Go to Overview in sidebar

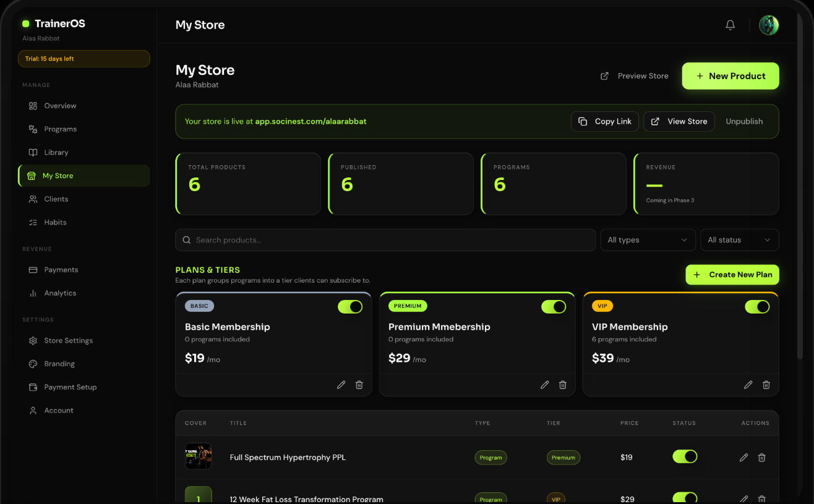pyautogui.click(x=84, y=106)
